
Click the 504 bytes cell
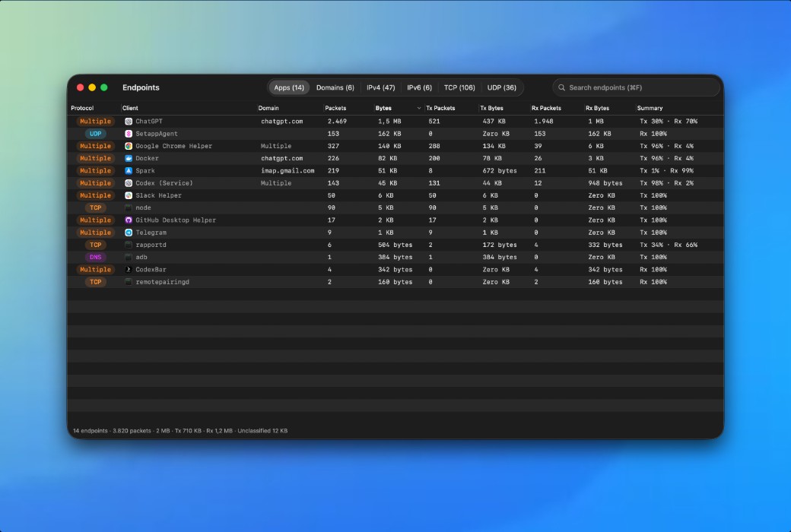click(395, 245)
